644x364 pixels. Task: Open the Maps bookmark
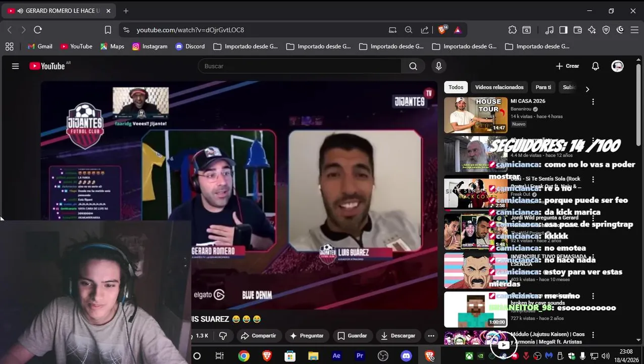point(112,47)
